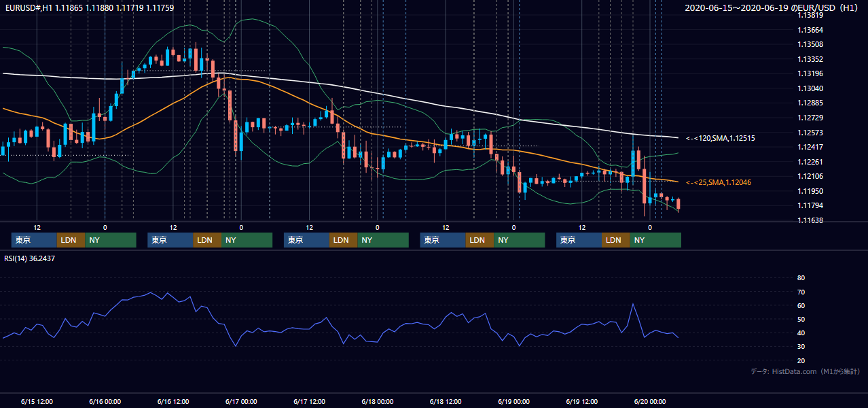The height and width of the screenshot is (408, 868).
Task: Click the RSI scale value 30
Action: pos(801,347)
